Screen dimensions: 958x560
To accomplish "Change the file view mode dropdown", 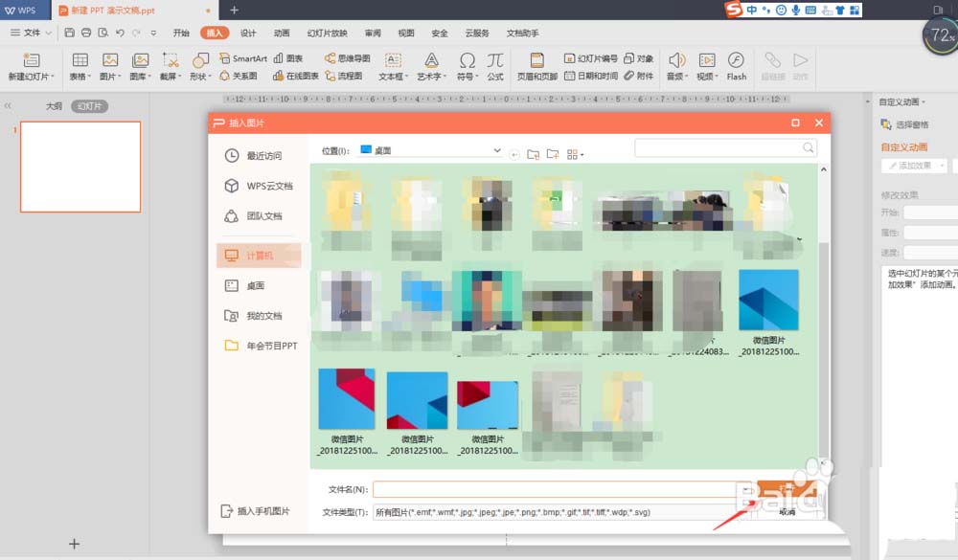I will 575,154.
